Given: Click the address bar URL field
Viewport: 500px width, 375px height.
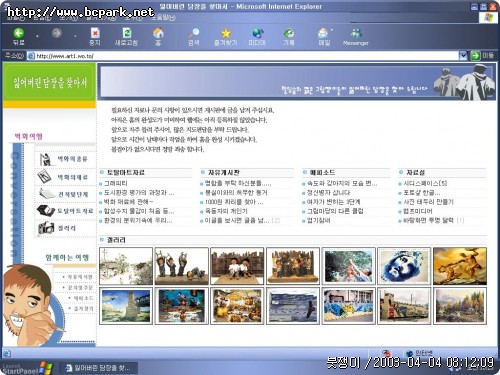Looking at the screenshot, I should (x=243, y=56).
